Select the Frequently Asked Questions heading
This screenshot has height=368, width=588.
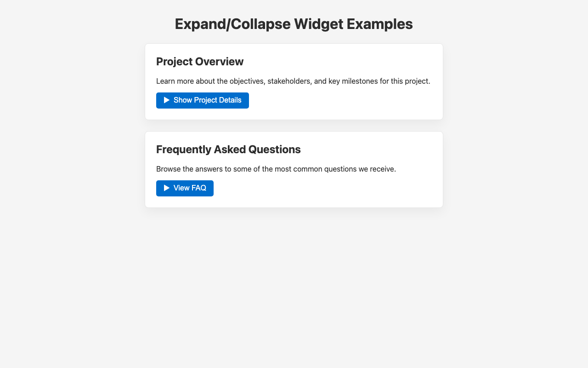click(228, 149)
